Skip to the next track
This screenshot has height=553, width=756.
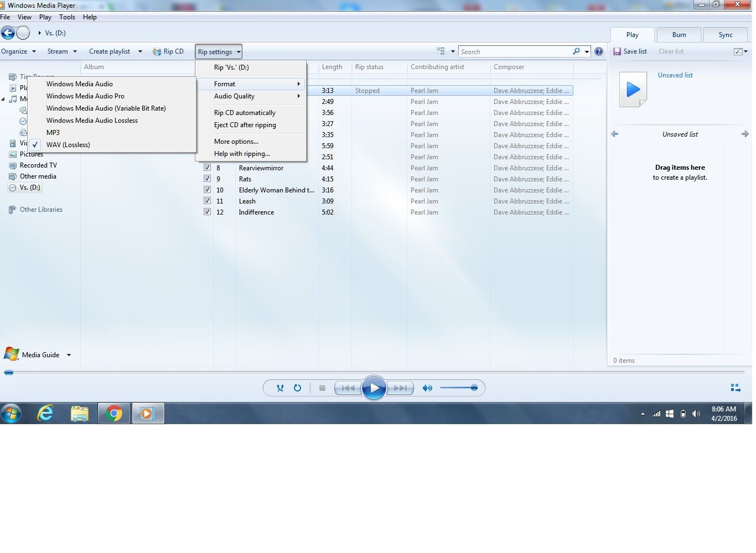[x=400, y=388]
